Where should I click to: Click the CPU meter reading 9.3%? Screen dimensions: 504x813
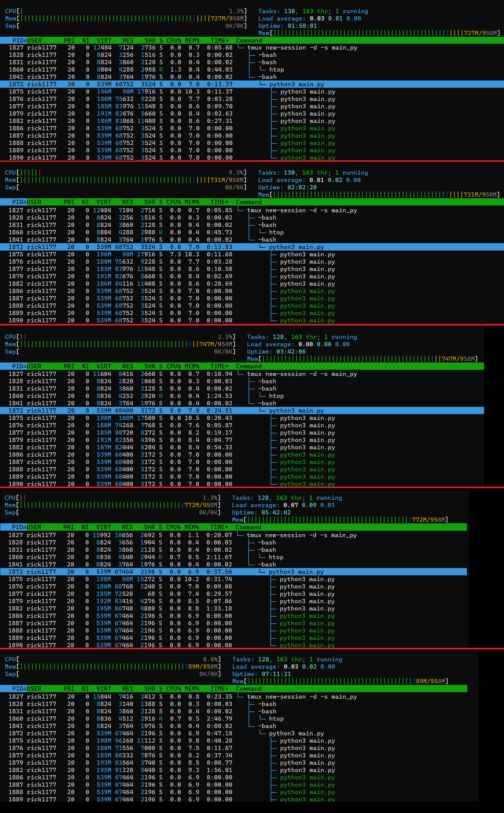coord(236,173)
